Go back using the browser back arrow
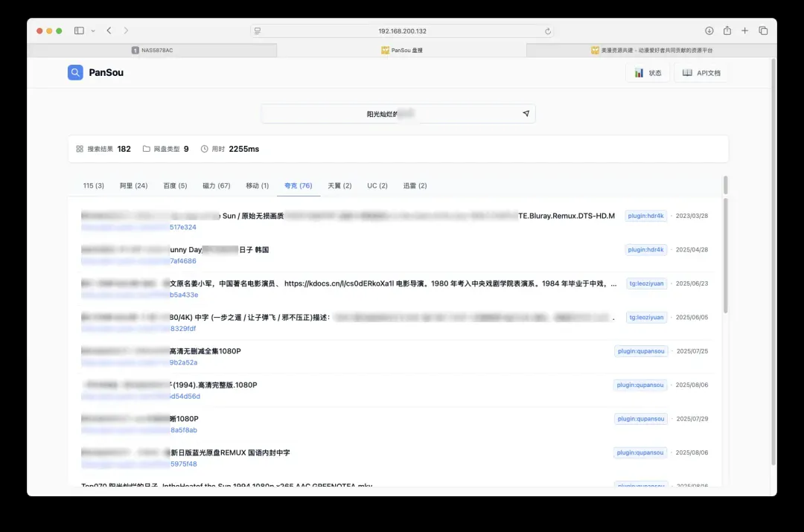The image size is (804, 532). pyautogui.click(x=109, y=31)
